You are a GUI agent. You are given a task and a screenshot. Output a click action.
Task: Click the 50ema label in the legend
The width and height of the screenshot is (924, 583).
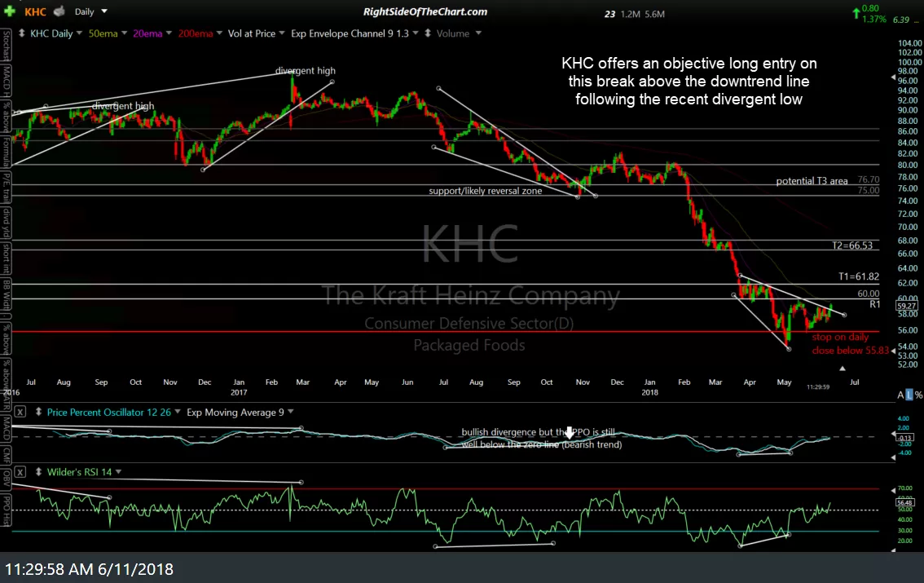(x=103, y=33)
